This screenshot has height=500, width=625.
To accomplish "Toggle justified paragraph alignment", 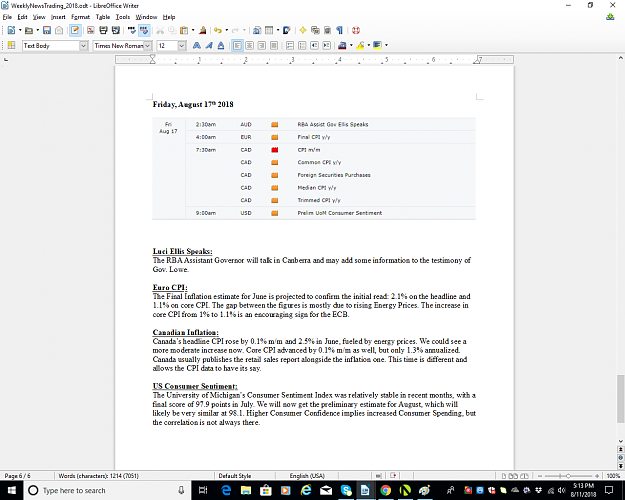I will 274,45.
